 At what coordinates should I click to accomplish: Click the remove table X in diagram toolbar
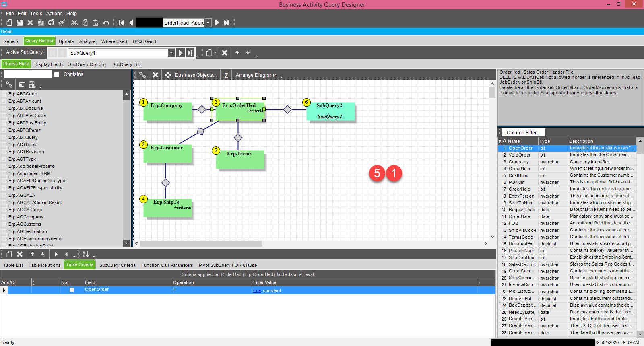point(155,75)
